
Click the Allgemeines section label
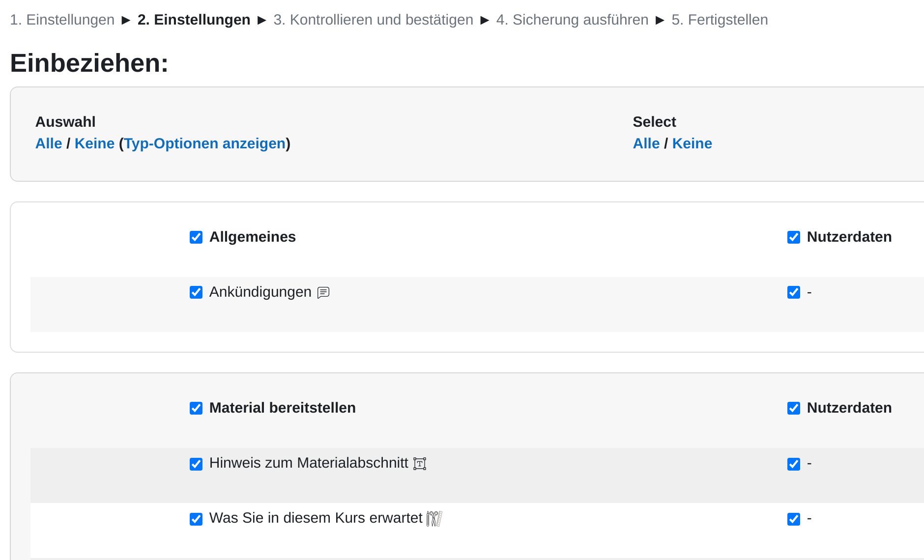(x=253, y=237)
